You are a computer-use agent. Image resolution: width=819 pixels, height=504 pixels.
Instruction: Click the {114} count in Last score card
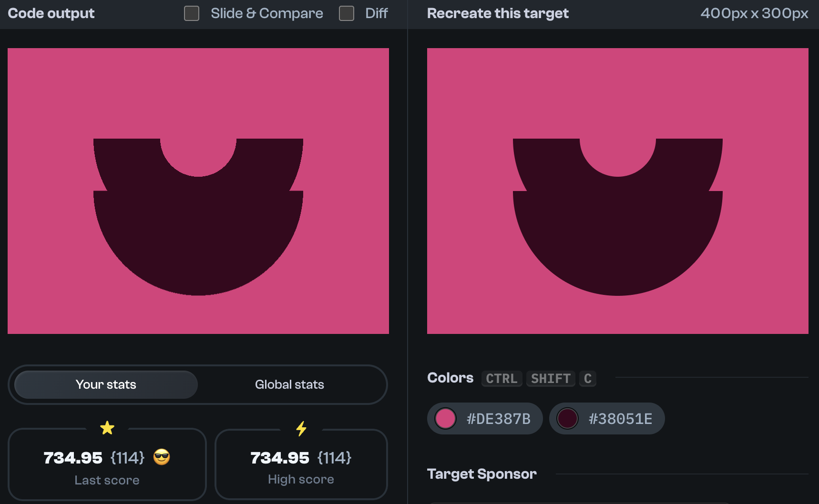(x=127, y=458)
